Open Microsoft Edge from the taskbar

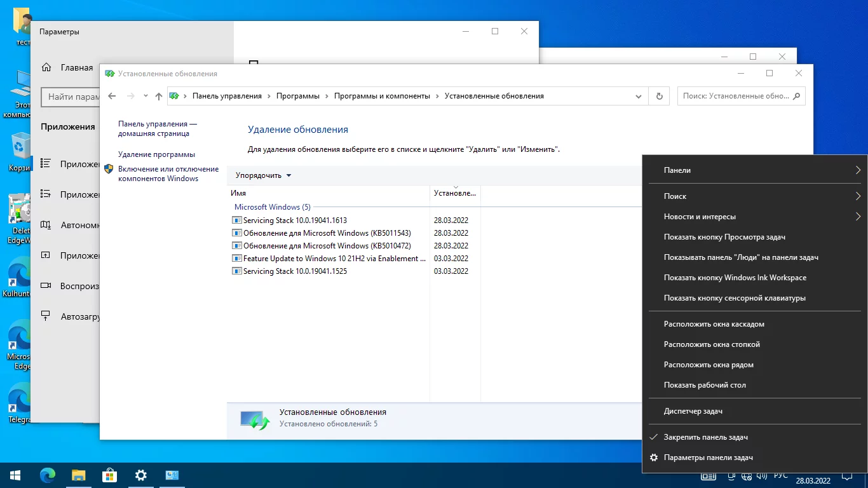click(48, 475)
